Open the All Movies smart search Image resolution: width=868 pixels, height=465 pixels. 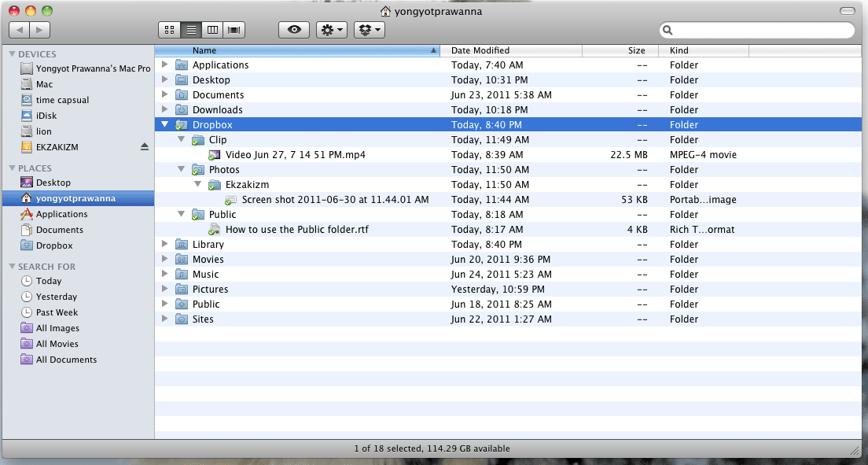(50, 344)
